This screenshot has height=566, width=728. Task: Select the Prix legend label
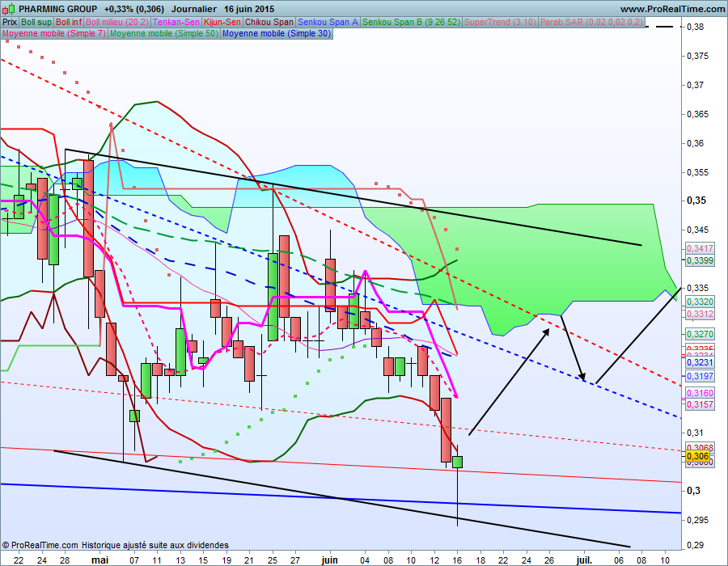[x=10, y=23]
